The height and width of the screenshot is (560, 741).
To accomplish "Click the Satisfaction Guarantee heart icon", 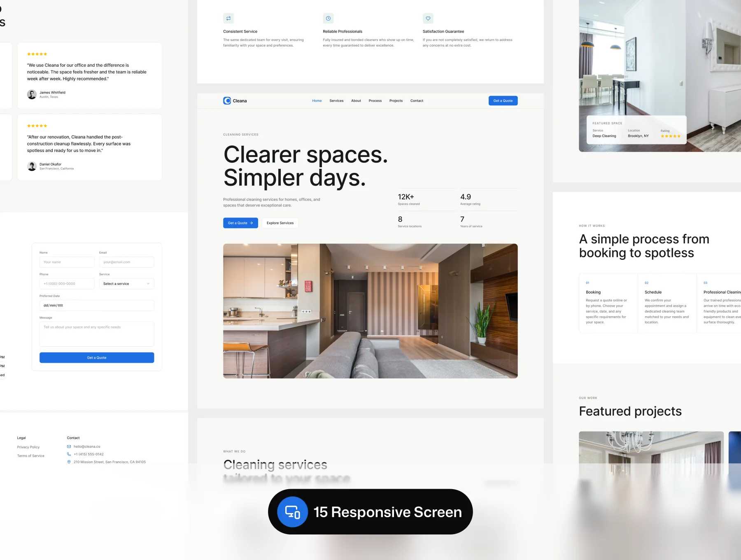I will (428, 19).
